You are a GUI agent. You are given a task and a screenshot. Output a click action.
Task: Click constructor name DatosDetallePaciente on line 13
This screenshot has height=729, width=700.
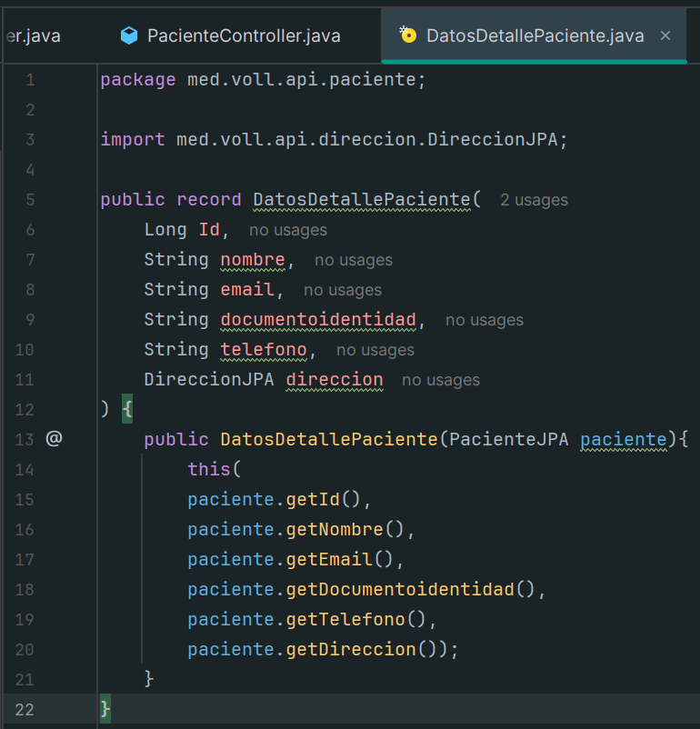329,439
